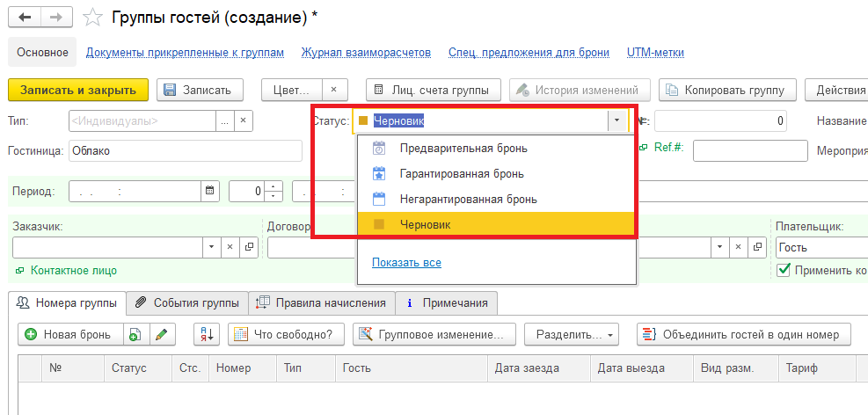Open Документы прикрепленные к группам link
This screenshot has height=415, width=868.
tap(185, 53)
